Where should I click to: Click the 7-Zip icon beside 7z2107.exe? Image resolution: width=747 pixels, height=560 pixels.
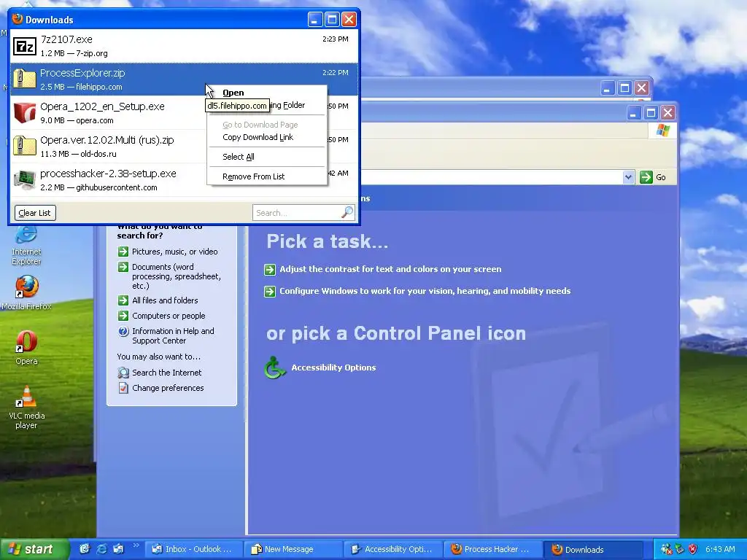click(x=25, y=46)
